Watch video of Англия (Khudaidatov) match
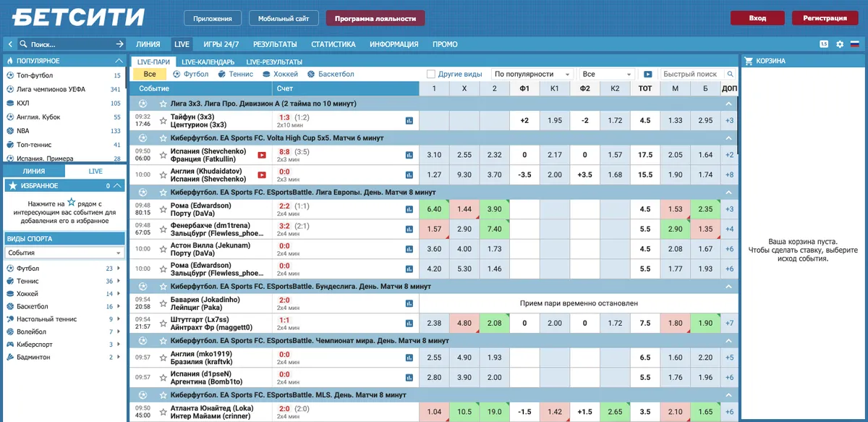The width and height of the screenshot is (868, 422). pos(262,174)
